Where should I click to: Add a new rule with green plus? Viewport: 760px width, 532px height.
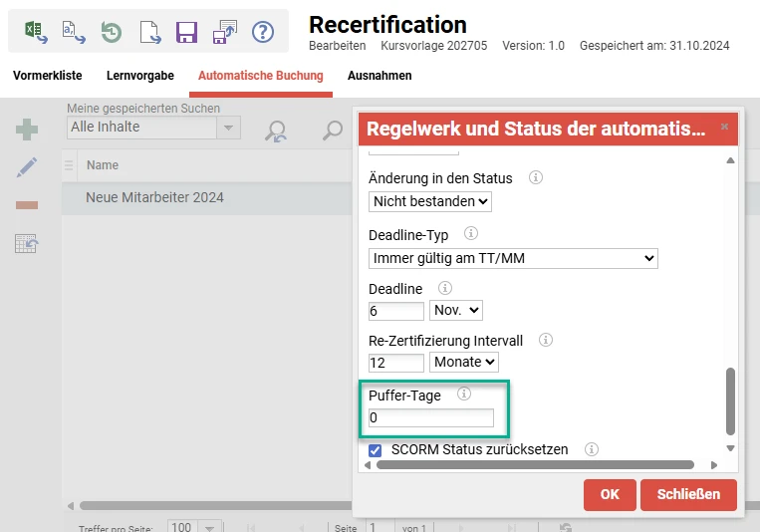[x=27, y=130]
